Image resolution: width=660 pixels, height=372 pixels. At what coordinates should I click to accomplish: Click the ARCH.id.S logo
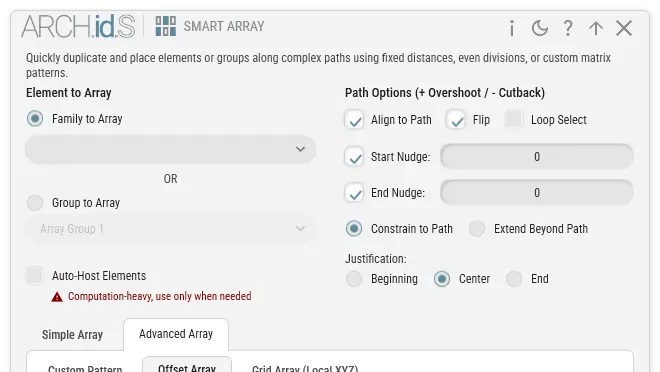(78, 26)
